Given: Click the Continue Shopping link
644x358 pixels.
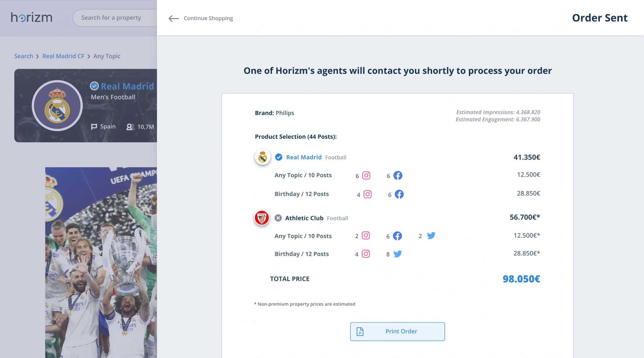Looking at the screenshot, I should [x=208, y=18].
